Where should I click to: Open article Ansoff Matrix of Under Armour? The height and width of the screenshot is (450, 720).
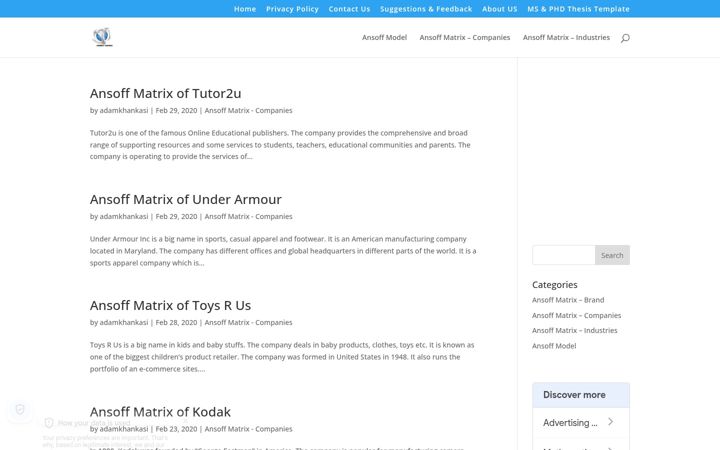coord(186,199)
